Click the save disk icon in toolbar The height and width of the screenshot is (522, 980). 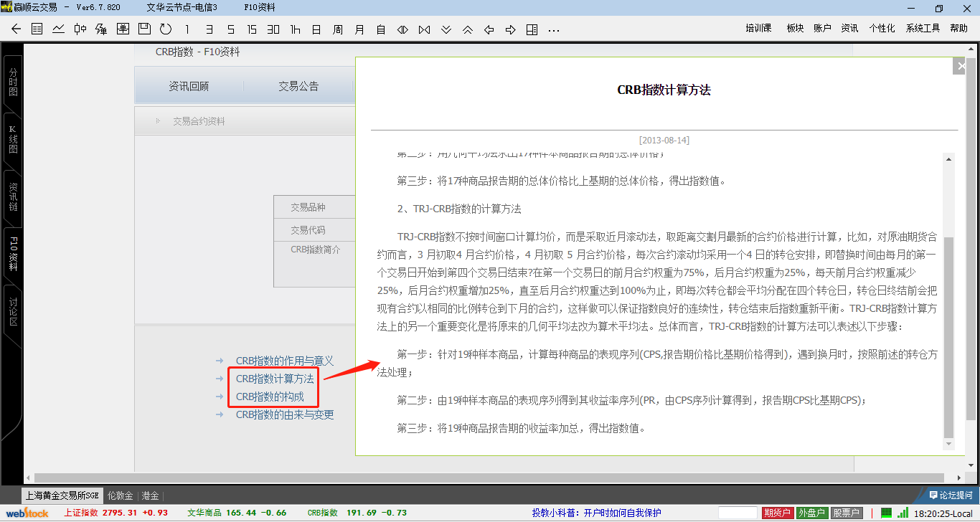(144, 29)
